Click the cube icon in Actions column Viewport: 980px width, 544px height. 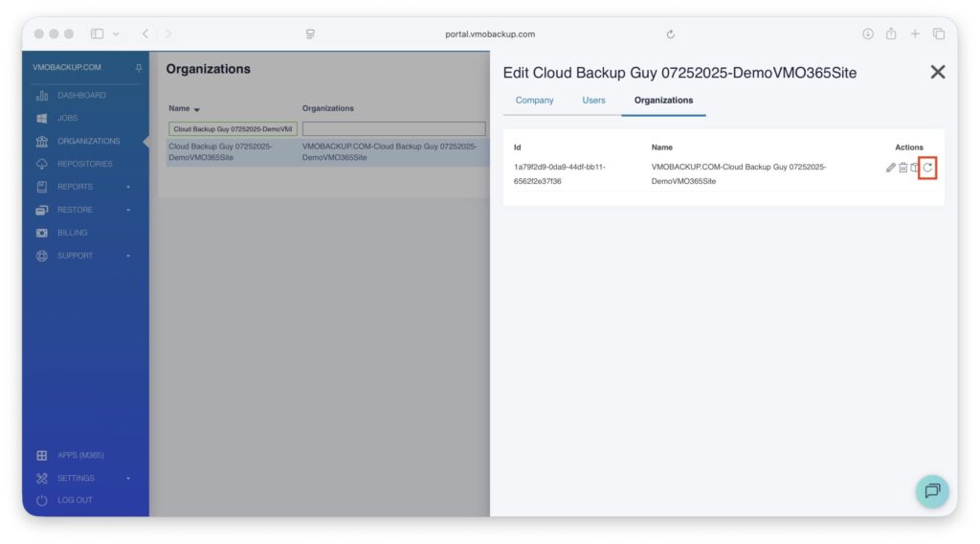click(x=915, y=168)
